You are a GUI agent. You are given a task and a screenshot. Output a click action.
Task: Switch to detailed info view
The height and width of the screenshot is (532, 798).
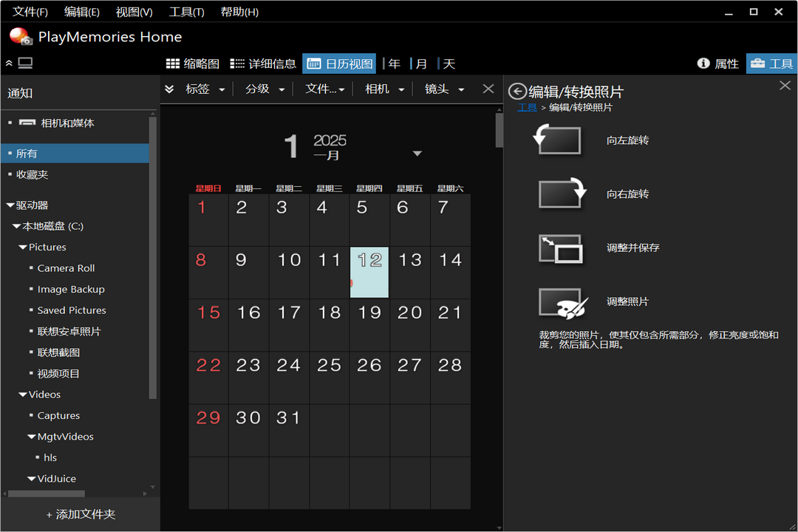263,64
